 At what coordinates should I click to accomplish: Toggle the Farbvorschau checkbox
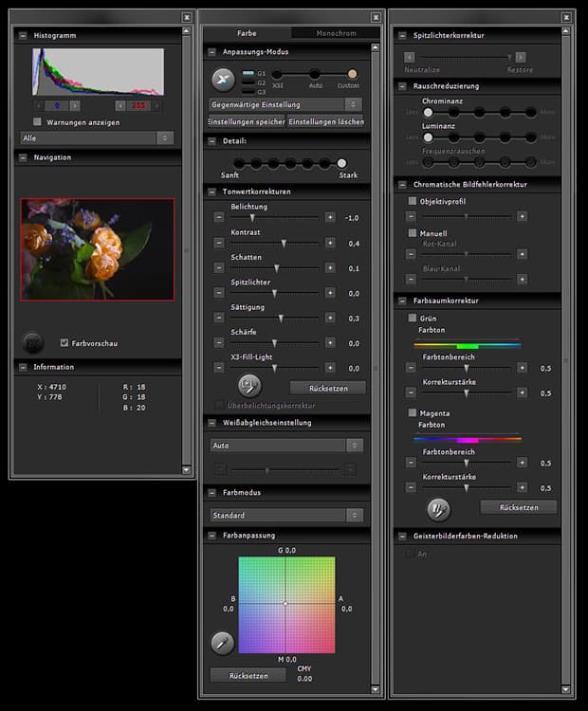64,343
